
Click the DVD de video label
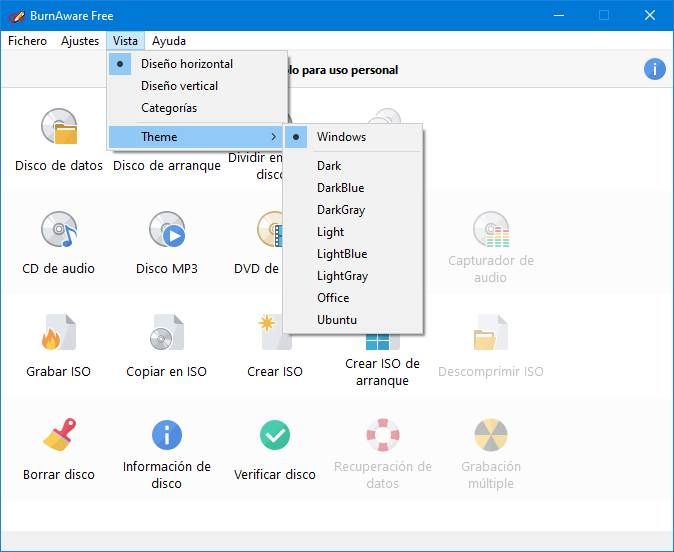pyautogui.click(x=257, y=269)
